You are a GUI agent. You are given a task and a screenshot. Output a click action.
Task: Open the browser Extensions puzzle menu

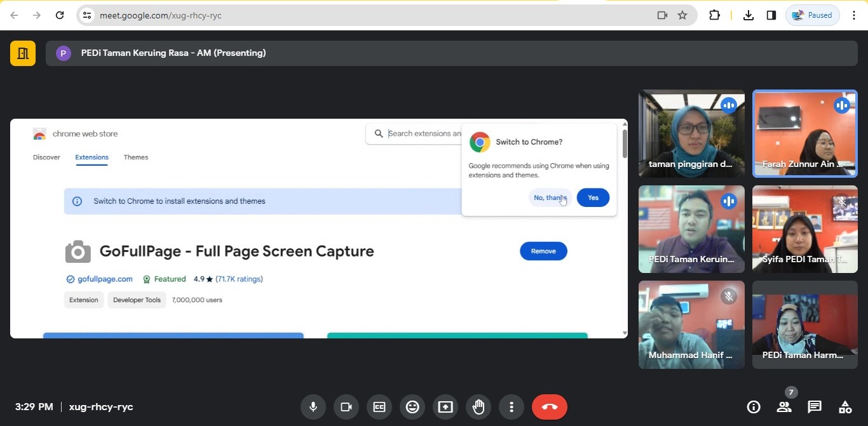[714, 15]
